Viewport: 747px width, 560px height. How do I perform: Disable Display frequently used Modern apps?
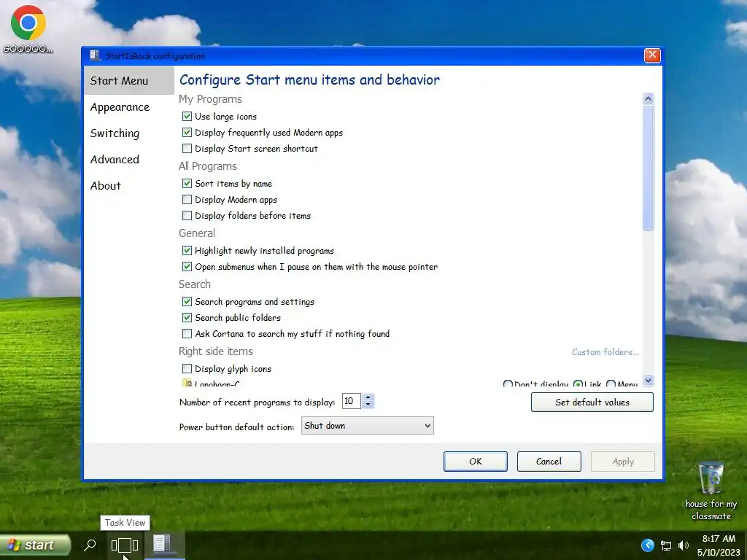pos(187,133)
